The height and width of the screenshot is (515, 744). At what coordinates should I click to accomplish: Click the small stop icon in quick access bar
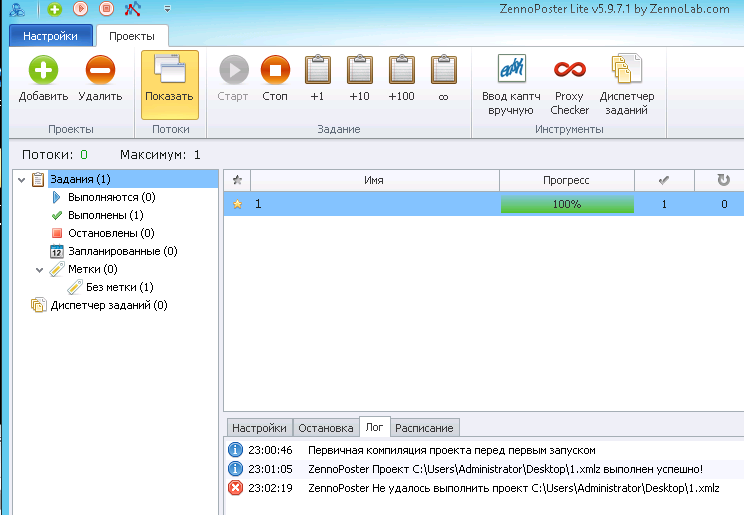(x=106, y=9)
